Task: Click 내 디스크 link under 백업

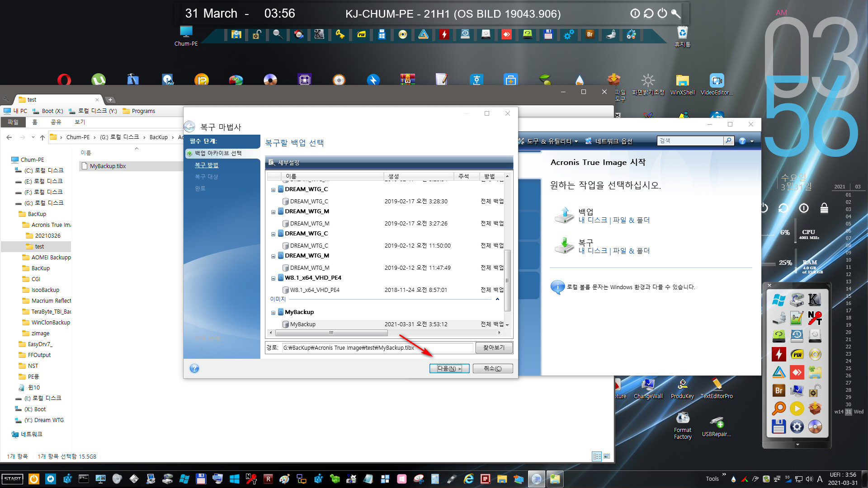Action: coord(593,220)
